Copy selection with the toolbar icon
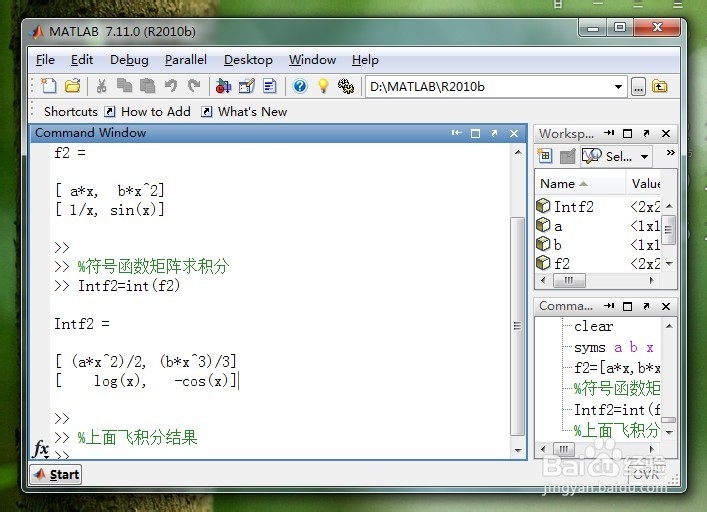 point(124,85)
